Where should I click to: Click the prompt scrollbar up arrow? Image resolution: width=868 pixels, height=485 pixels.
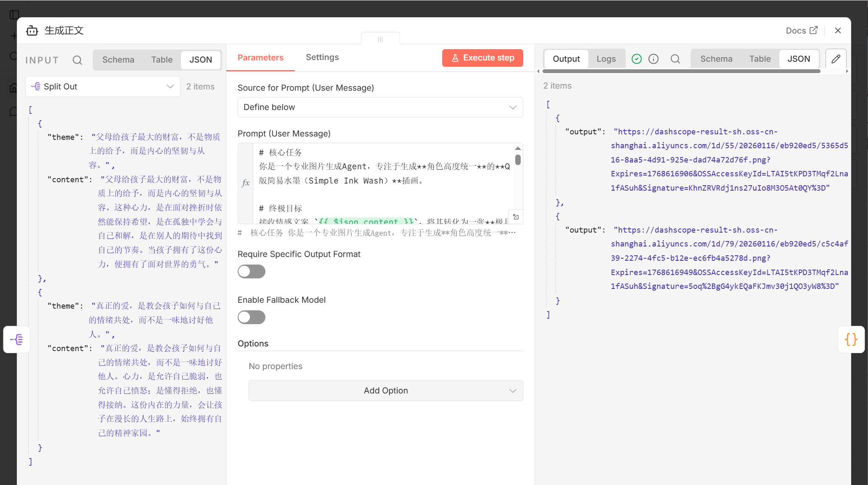[518, 148]
